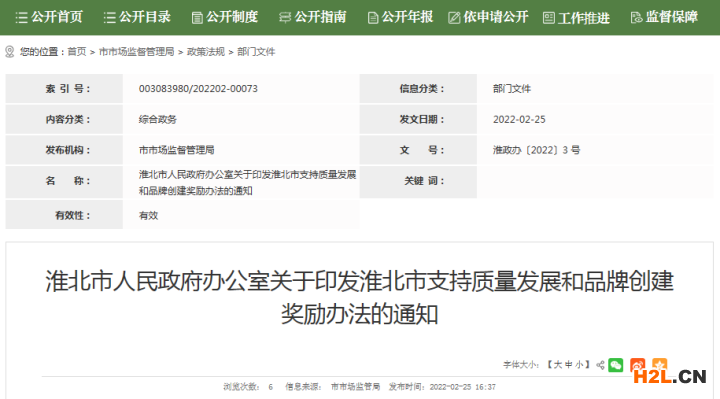Image resolution: width=720 pixels, height=399 pixels.
Task: Share the article via the WeChat icon
Action: tap(615, 365)
